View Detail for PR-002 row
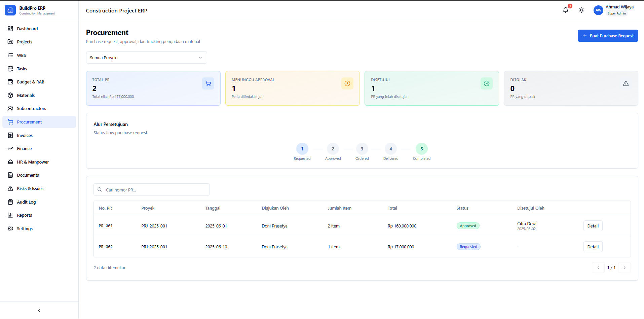The image size is (644, 319). coord(593,247)
